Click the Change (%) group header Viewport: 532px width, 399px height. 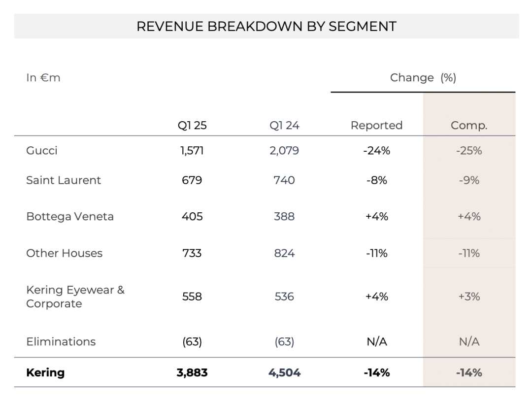click(x=423, y=78)
